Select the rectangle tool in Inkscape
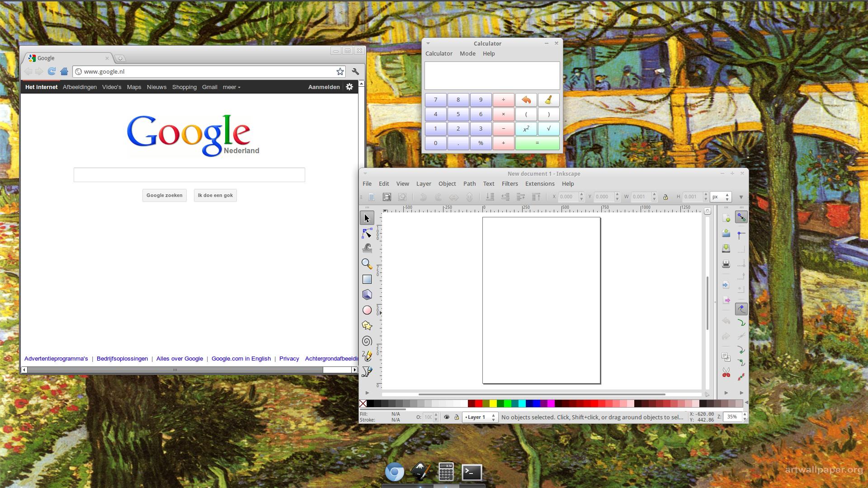 point(367,279)
